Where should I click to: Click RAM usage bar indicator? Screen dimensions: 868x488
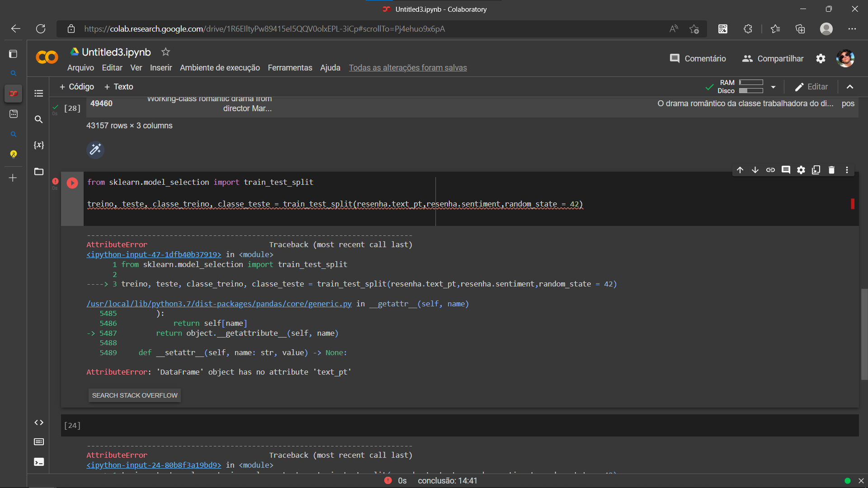[751, 83]
